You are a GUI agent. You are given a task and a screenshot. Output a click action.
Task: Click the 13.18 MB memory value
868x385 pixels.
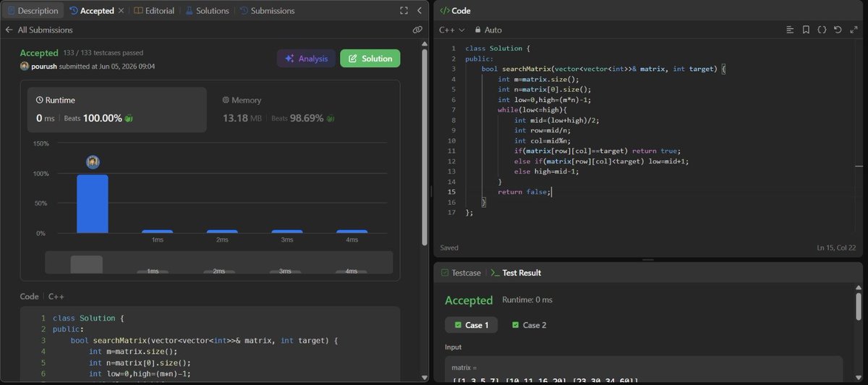pos(242,118)
